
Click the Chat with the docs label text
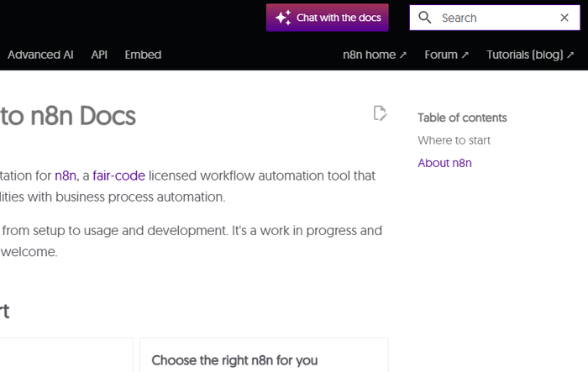(339, 18)
